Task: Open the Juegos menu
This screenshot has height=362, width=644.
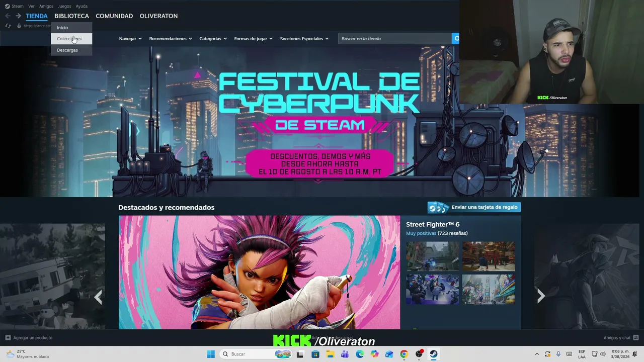Action: click(x=64, y=6)
